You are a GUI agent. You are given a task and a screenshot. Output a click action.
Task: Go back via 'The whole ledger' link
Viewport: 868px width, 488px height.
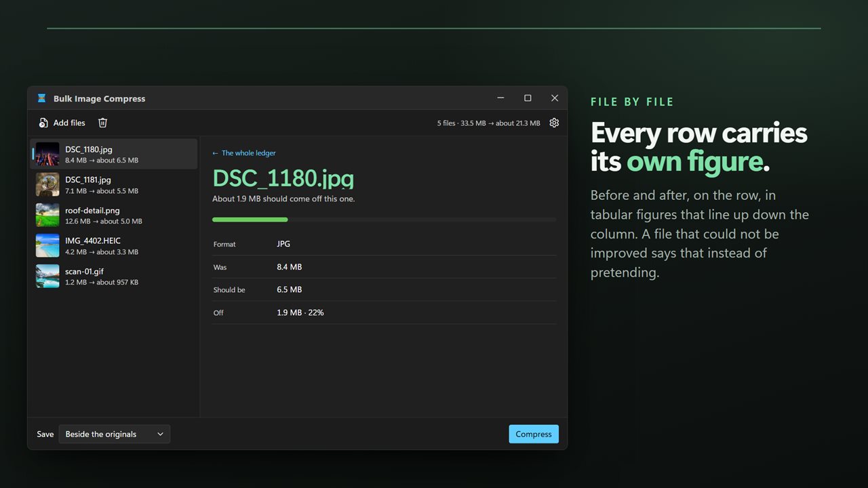click(244, 153)
